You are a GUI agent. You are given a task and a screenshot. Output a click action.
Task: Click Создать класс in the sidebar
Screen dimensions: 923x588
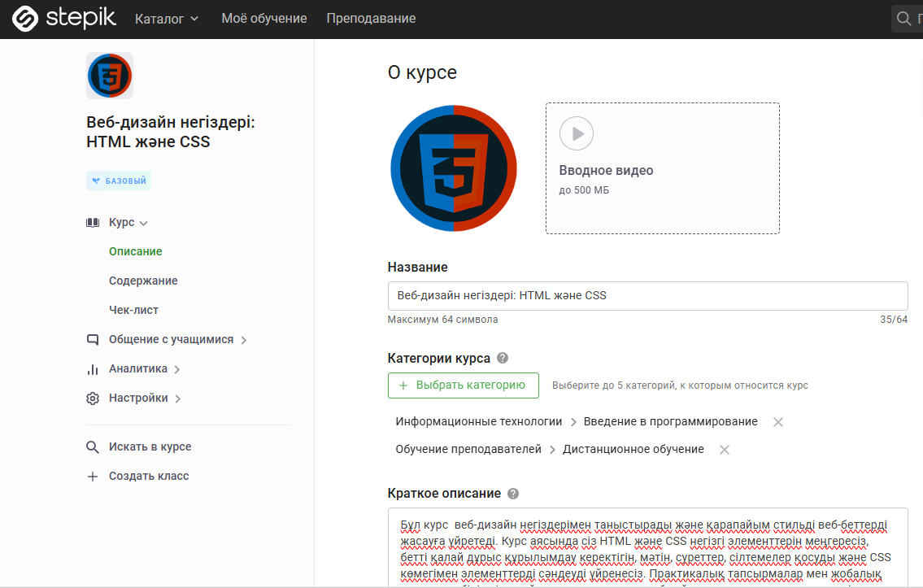(148, 476)
